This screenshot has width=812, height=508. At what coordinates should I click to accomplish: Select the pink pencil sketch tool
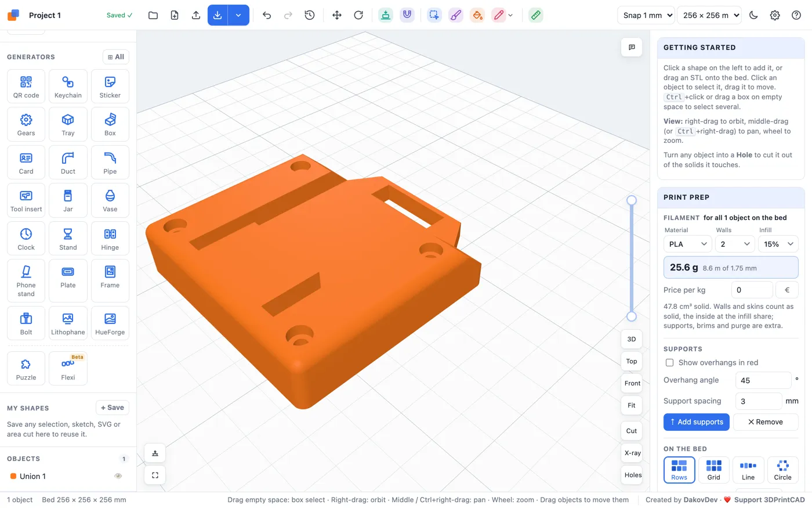coord(498,15)
